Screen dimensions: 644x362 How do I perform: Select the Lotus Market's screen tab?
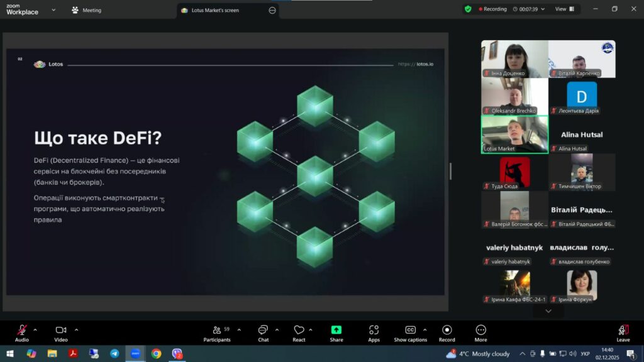tap(215, 10)
